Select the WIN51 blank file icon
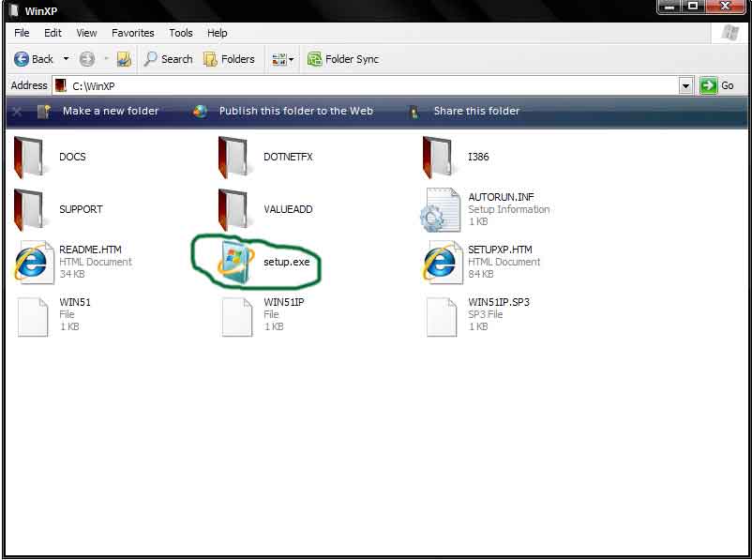Viewport: 752px width, 560px height. pyautogui.click(x=33, y=317)
